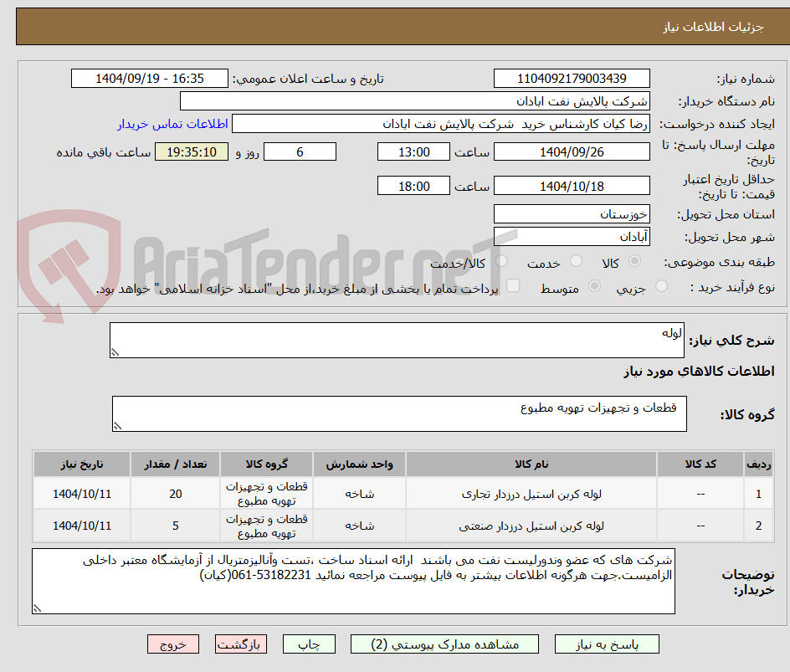Viewport: 790px width, 672px height.
Task: Click the گروه کالا text area
Action: (x=399, y=413)
